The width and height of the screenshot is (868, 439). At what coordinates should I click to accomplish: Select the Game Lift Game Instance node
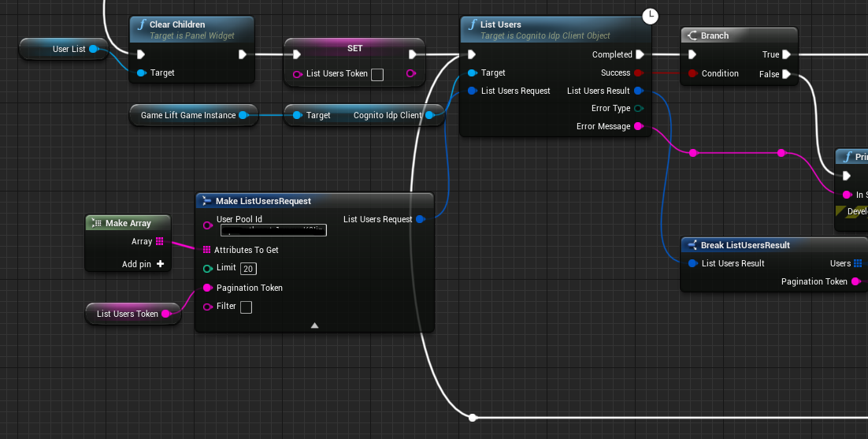pyautogui.click(x=188, y=115)
